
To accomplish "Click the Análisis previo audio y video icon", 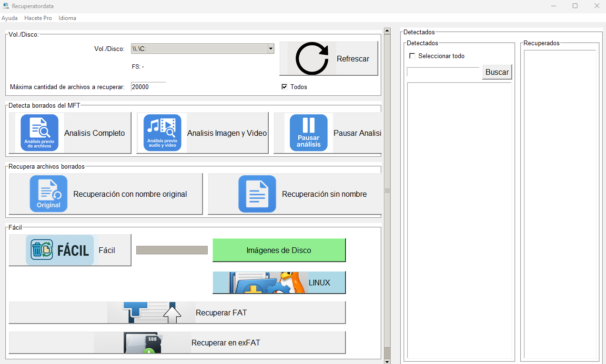I will click(x=162, y=133).
